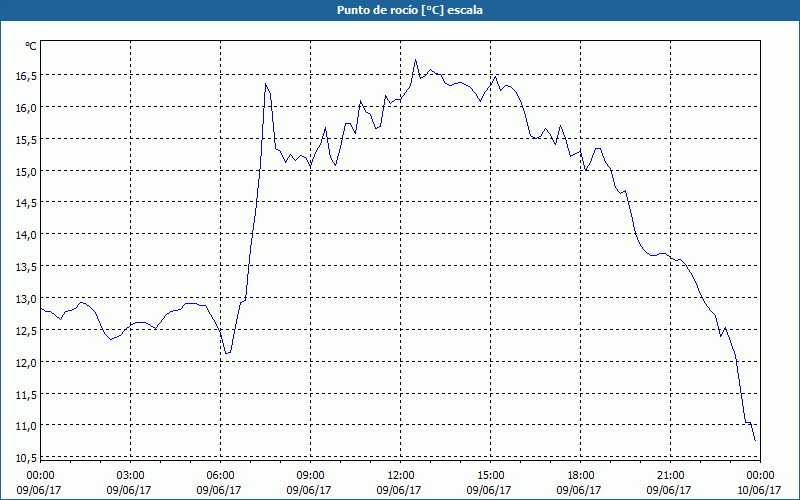800x500 pixels.
Task: Click the 10/06/17 date label
Action: (759, 490)
